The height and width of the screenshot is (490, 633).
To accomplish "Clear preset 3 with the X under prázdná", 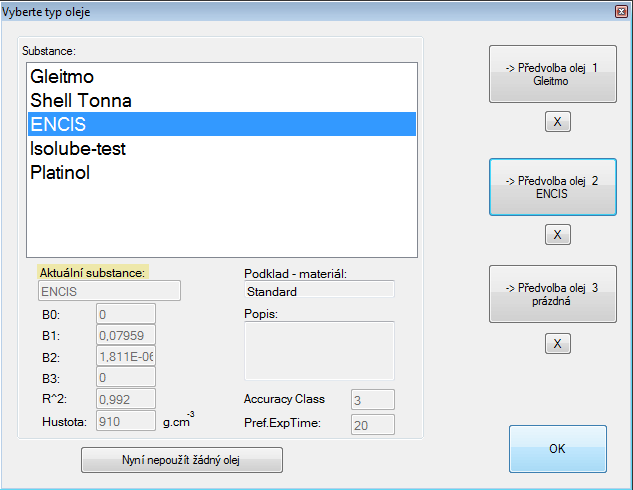I will tap(558, 343).
